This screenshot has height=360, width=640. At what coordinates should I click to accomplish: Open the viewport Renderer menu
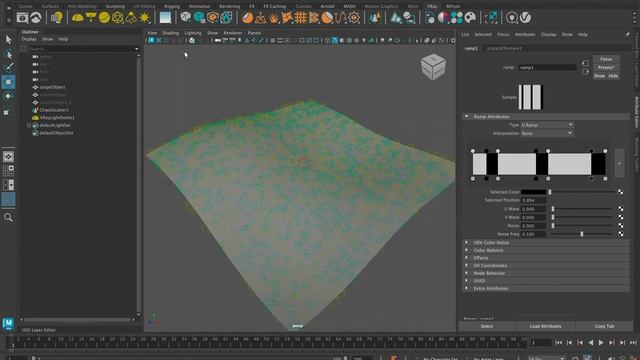coord(233,33)
